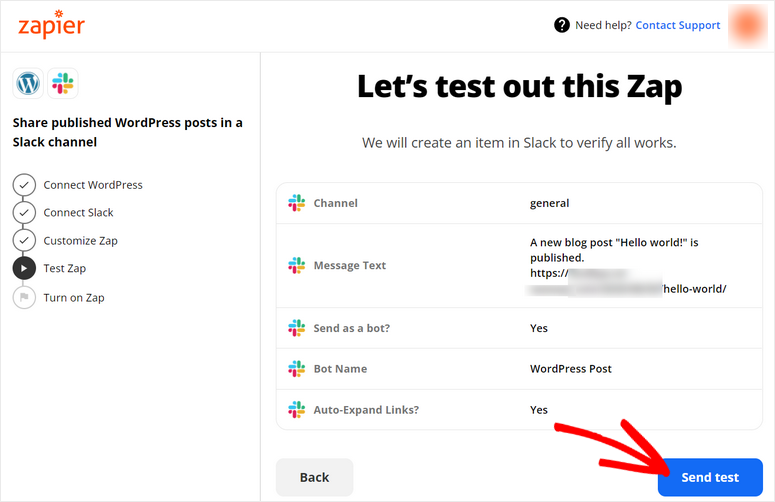Screen dimensions: 775x502
Task: Click the Slack icon beside Channel
Action: point(296,203)
